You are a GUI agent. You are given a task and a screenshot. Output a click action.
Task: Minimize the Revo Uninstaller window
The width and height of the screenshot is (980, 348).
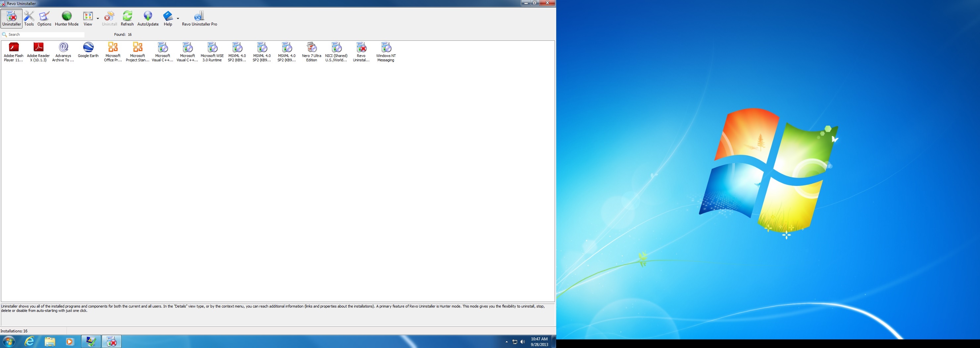pos(526,3)
